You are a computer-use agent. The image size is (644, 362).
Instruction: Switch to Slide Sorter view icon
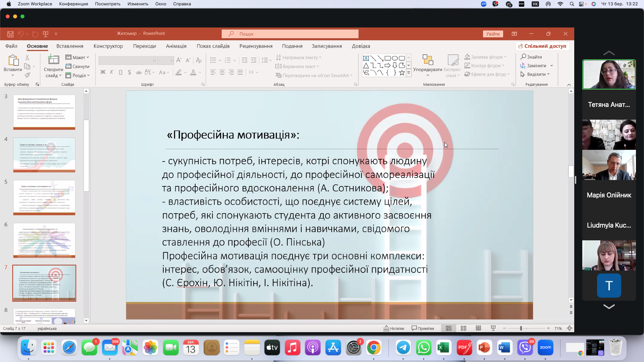[x=464, y=328]
